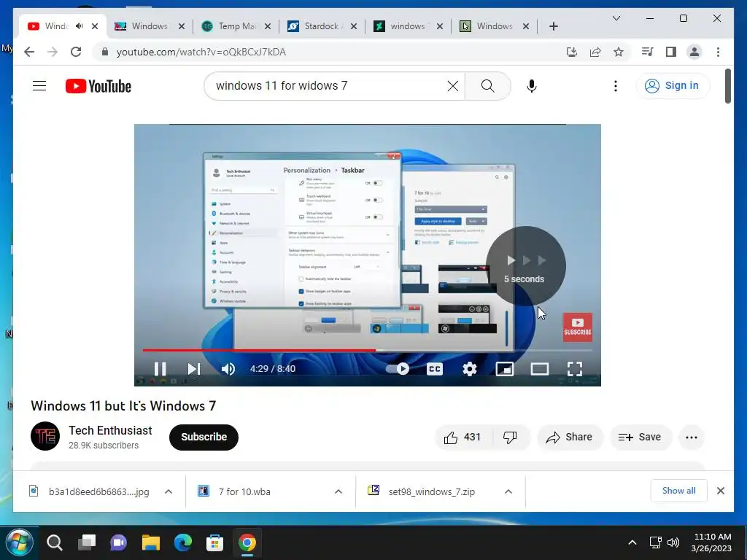Open media controls in Chrome toolbar
The height and width of the screenshot is (560, 747).
tap(647, 52)
